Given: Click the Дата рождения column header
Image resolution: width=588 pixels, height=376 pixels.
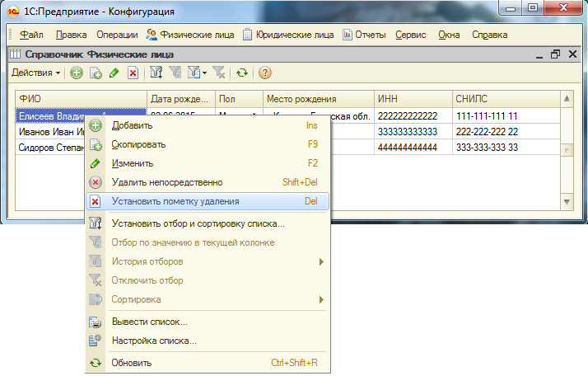Looking at the screenshot, I should pos(181,99).
